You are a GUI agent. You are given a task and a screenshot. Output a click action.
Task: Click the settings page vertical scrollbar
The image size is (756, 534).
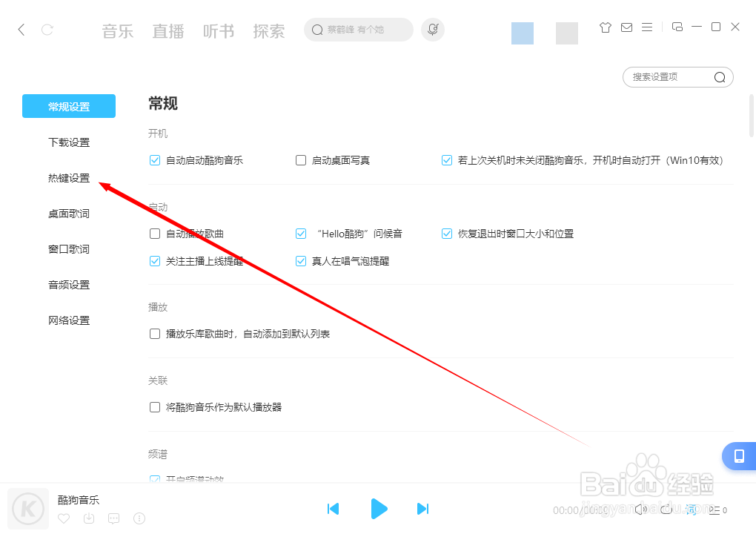point(751,116)
